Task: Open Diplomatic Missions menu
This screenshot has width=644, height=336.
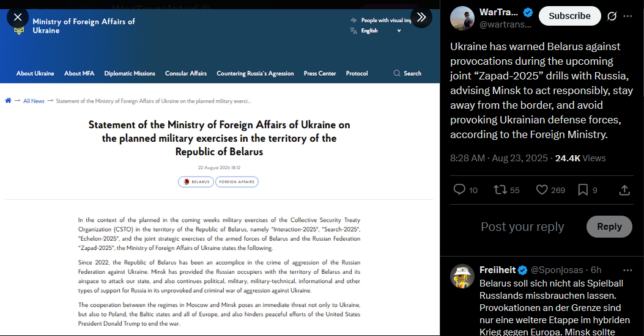Action: 130,73
